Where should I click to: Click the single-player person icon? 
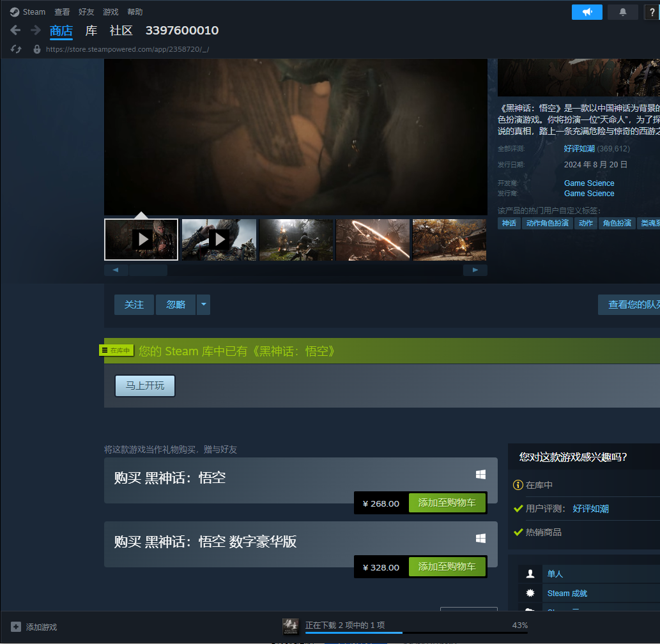tap(530, 574)
